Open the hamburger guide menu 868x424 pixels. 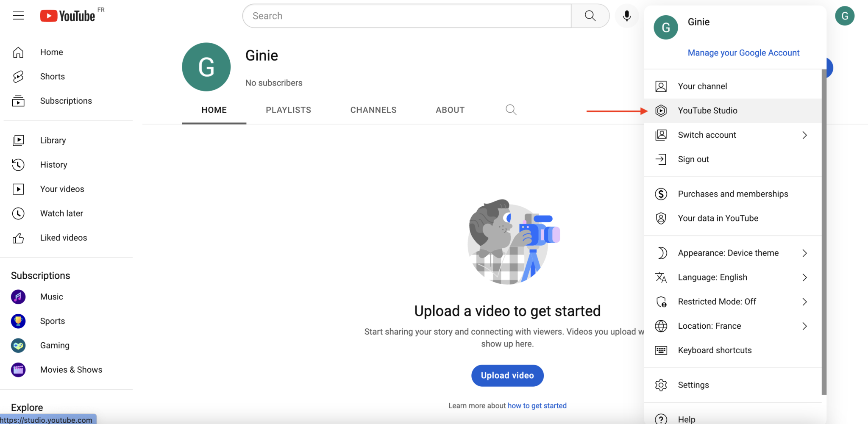(x=18, y=16)
